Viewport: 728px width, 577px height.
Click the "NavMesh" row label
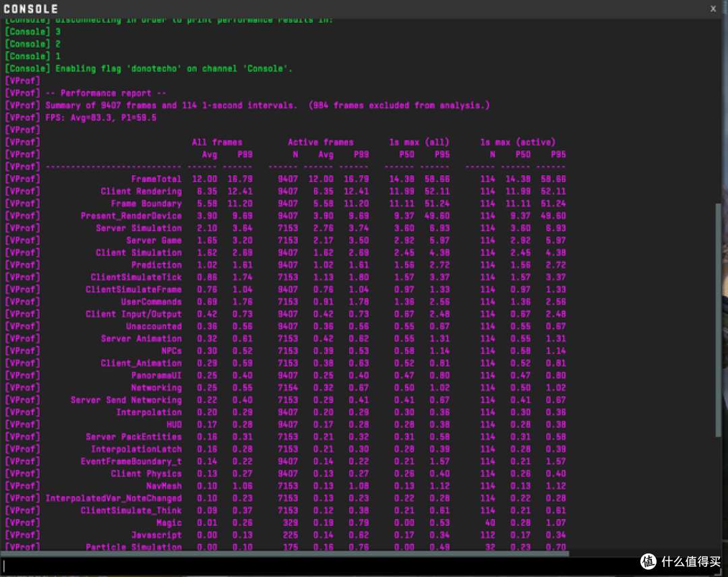point(164,487)
